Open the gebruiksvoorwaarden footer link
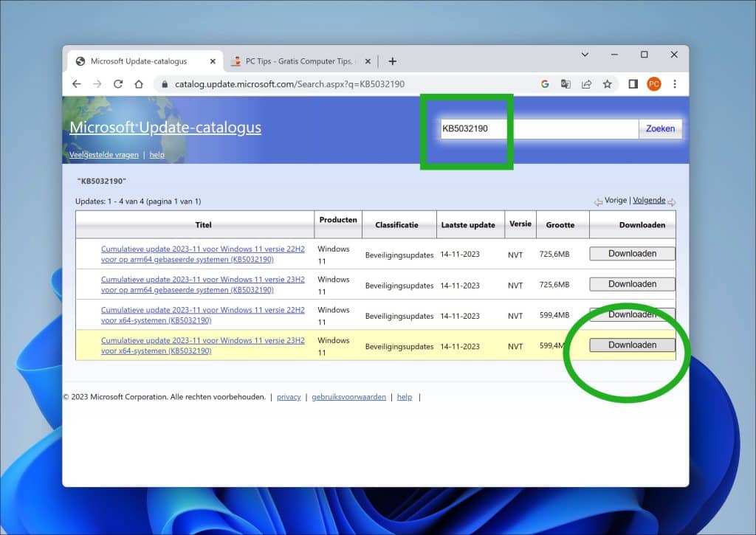 348,397
